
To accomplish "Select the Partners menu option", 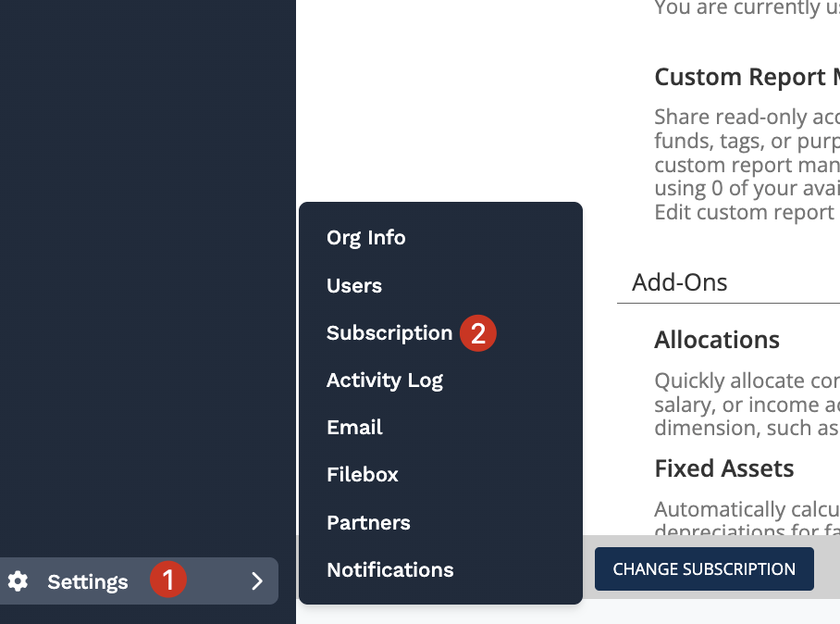I will pyautogui.click(x=368, y=523).
